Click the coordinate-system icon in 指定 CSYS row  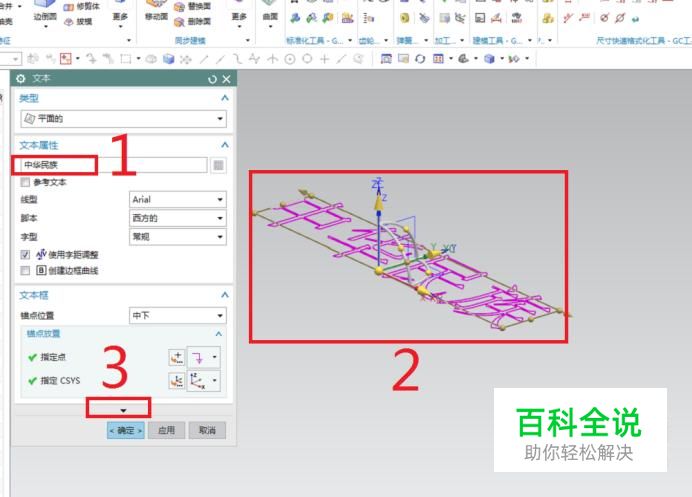(x=197, y=380)
